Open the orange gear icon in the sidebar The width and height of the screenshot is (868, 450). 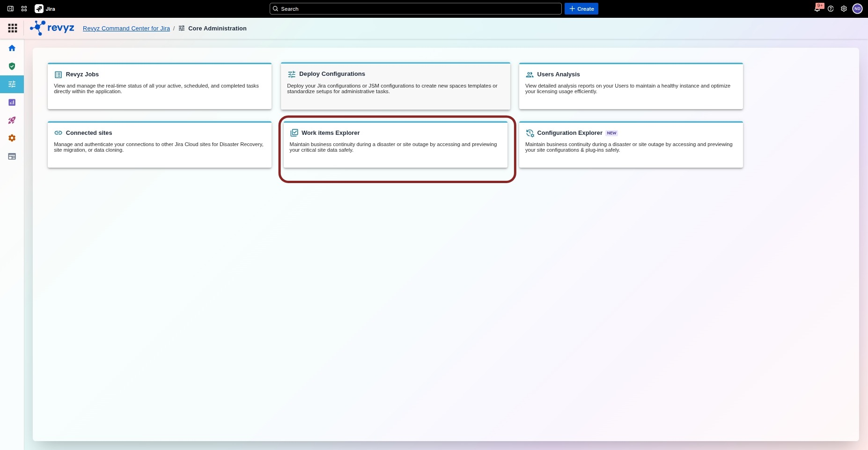(x=12, y=138)
